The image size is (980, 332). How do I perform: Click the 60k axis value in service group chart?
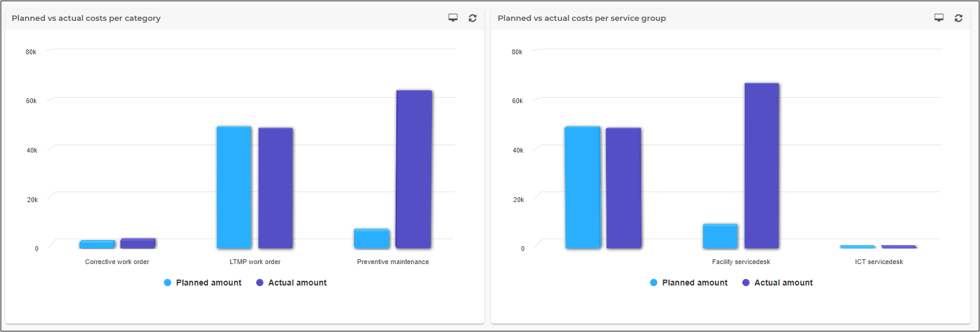517,101
